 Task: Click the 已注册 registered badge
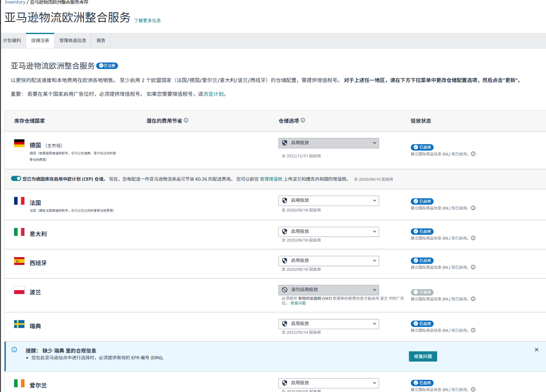(107, 66)
